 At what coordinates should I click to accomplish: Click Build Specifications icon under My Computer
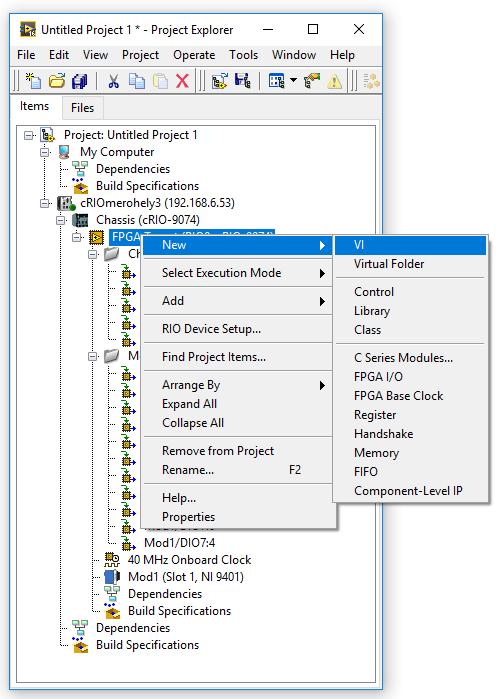coord(80,186)
